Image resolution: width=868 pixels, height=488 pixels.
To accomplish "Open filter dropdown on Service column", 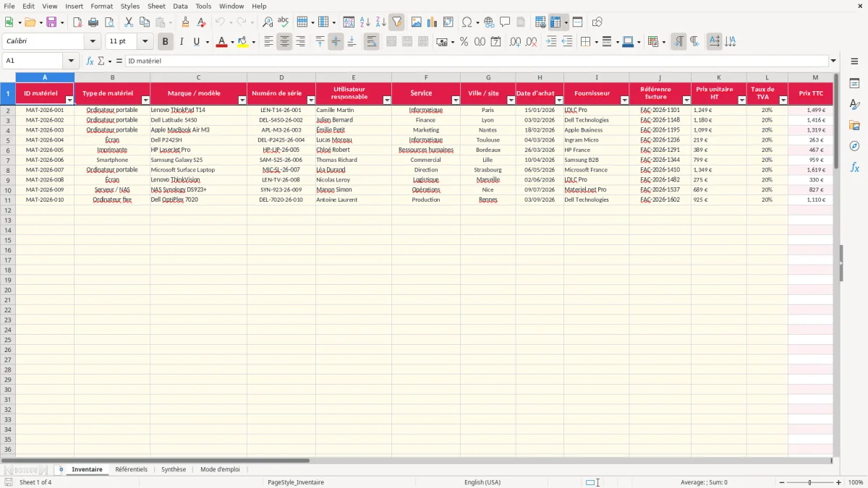I will tap(456, 100).
